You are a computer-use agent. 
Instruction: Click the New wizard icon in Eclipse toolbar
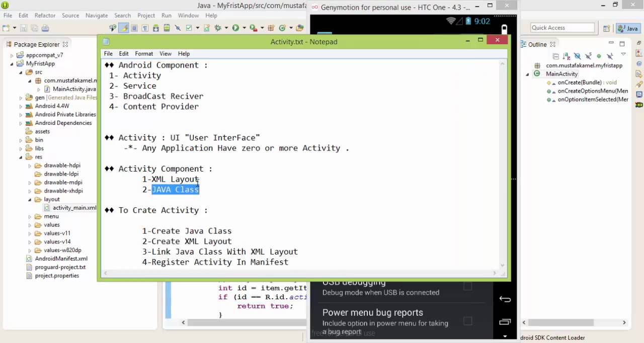pos(6,28)
